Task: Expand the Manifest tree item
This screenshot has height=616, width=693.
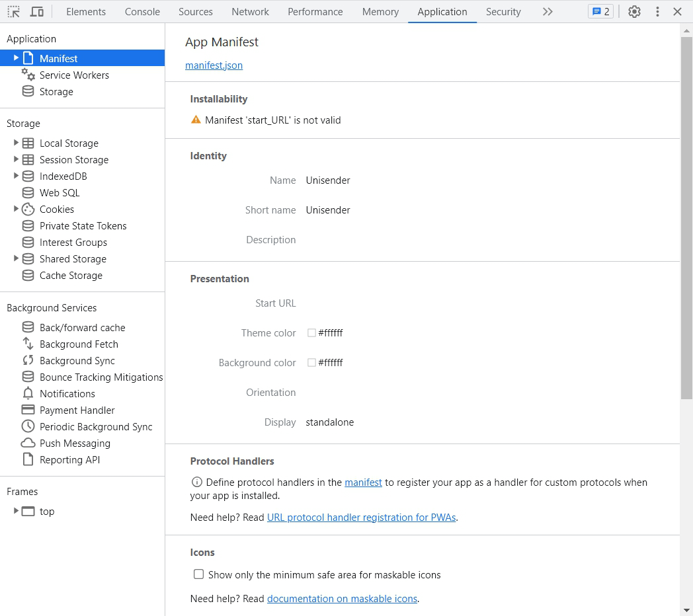Action: (x=16, y=58)
